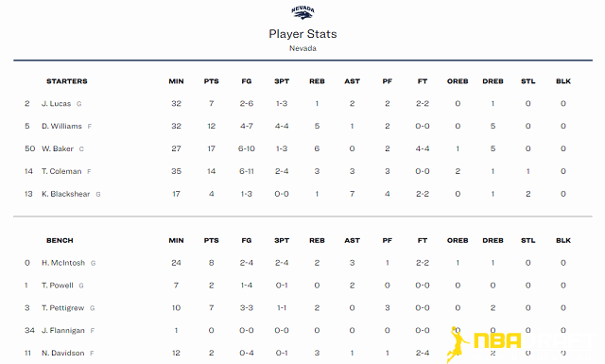Open T. Coleman player profile
The image size is (605, 364).
pos(61,171)
